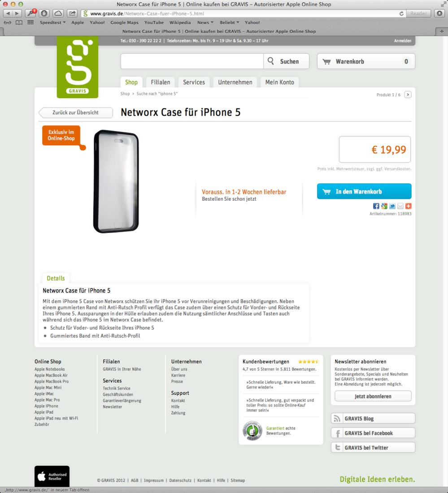Click Zurück zur Übersicht button
The width and height of the screenshot is (448, 493).
coord(75,112)
